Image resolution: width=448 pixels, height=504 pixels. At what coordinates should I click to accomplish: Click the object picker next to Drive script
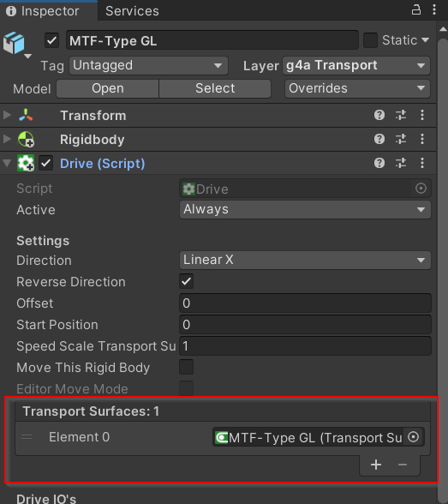tap(421, 188)
